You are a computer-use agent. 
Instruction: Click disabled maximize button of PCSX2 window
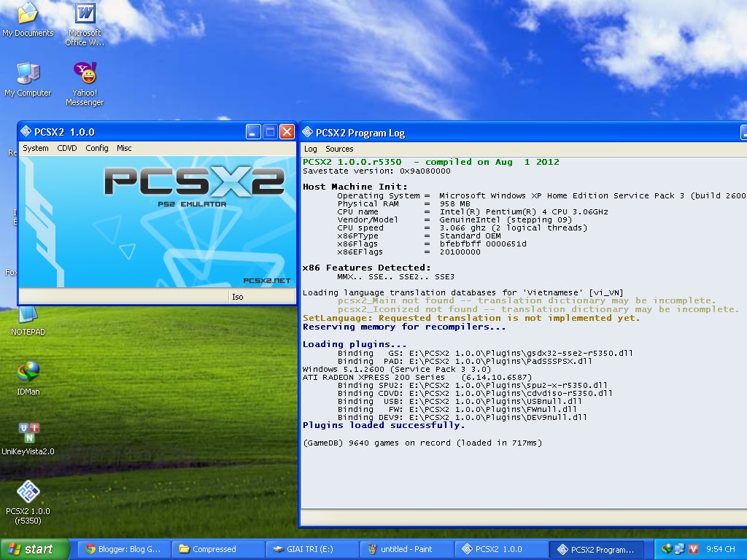270,131
